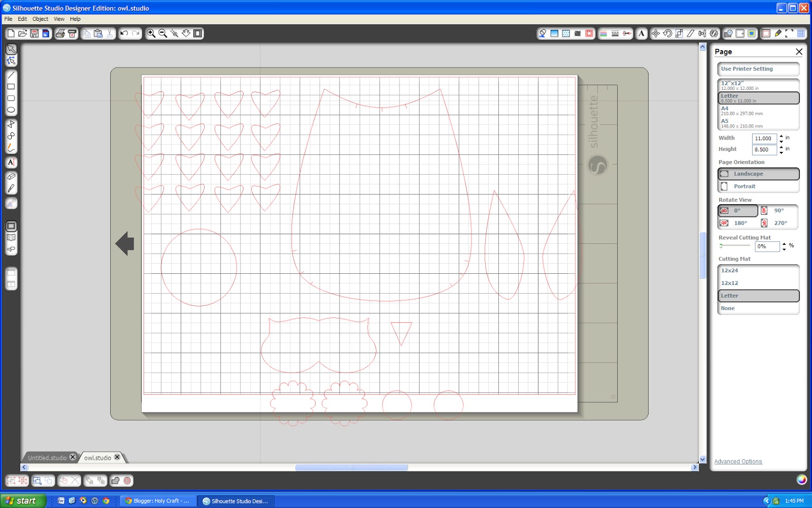Click the Open file folder icon
This screenshot has width=812, height=508.
(x=22, y=34)
